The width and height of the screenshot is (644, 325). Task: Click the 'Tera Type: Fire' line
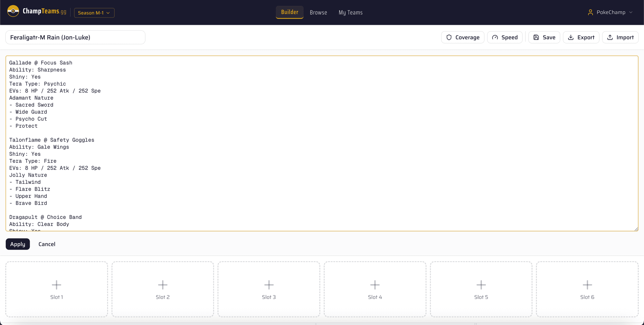coord(33,161)
